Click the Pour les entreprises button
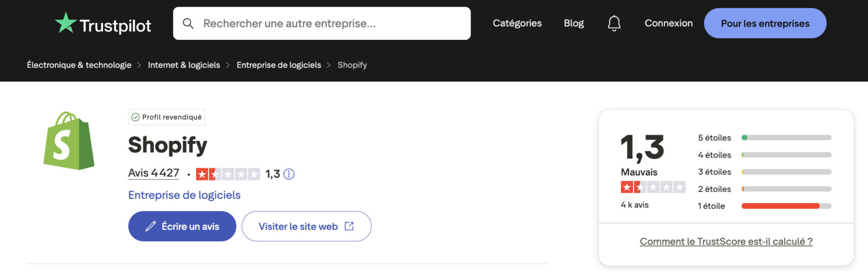868x272 pixels. point(765,23)
